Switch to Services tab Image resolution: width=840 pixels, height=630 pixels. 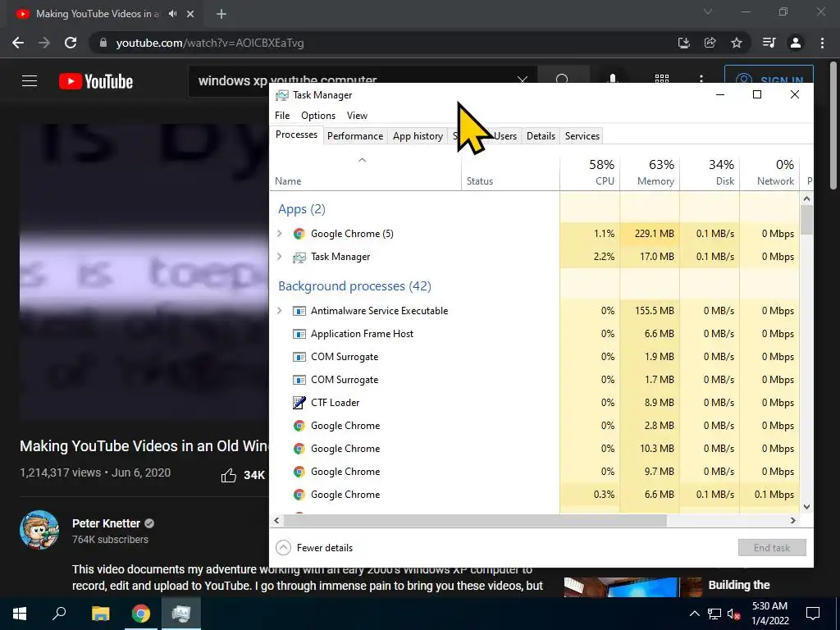582,136
